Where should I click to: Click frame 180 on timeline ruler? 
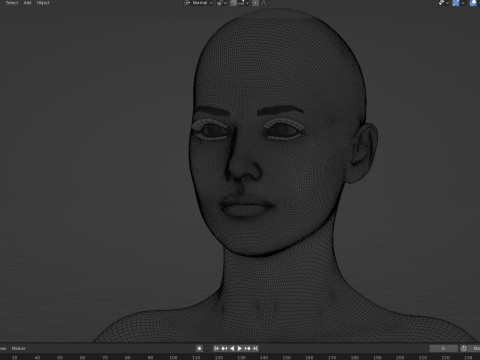click(x=355, y=357)
